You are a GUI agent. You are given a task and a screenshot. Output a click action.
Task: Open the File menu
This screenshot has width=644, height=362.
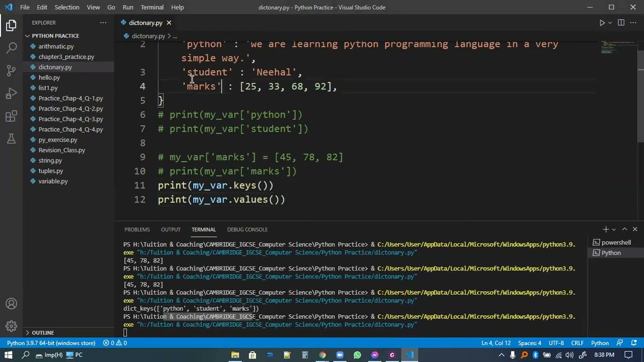click(25, 7)
